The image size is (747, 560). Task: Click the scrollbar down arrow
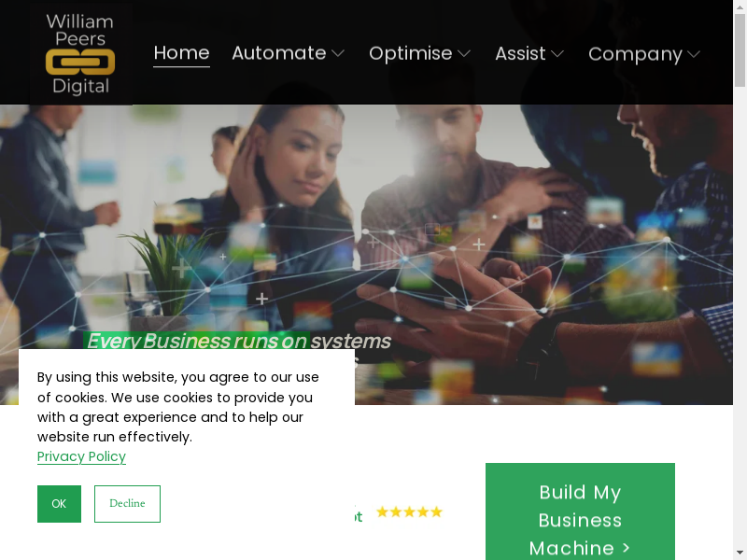740,553
